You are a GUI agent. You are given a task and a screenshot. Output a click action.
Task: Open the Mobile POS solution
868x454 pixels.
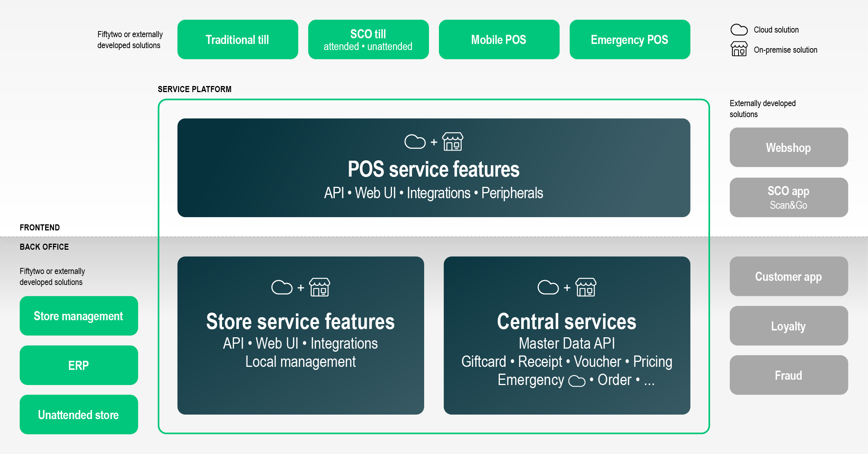click(x=499, y=39)
